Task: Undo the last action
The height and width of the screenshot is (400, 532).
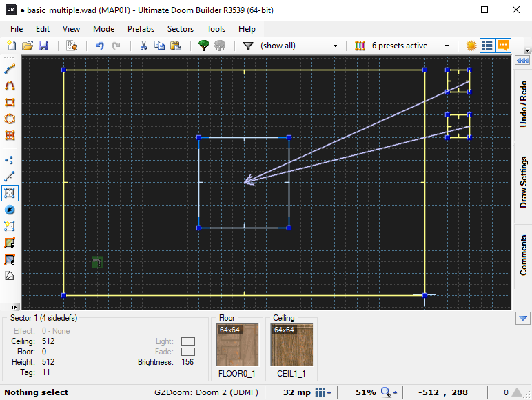Action: click(x=99, y=46)
